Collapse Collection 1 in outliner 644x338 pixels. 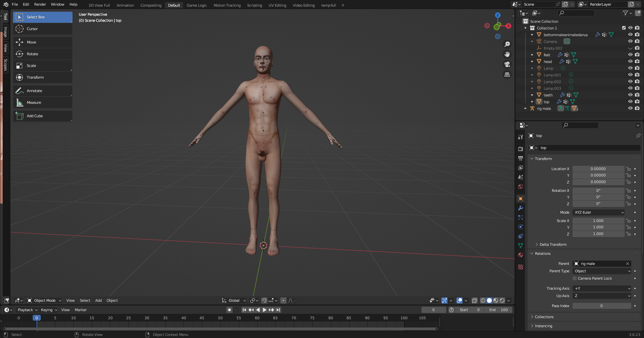(x=526, y=28)
